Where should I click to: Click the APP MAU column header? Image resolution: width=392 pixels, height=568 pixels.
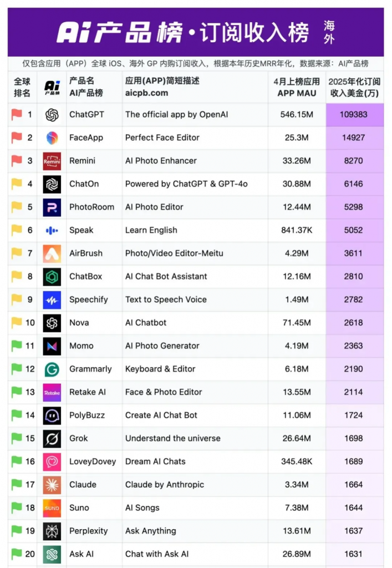click(x=297, y=93)
